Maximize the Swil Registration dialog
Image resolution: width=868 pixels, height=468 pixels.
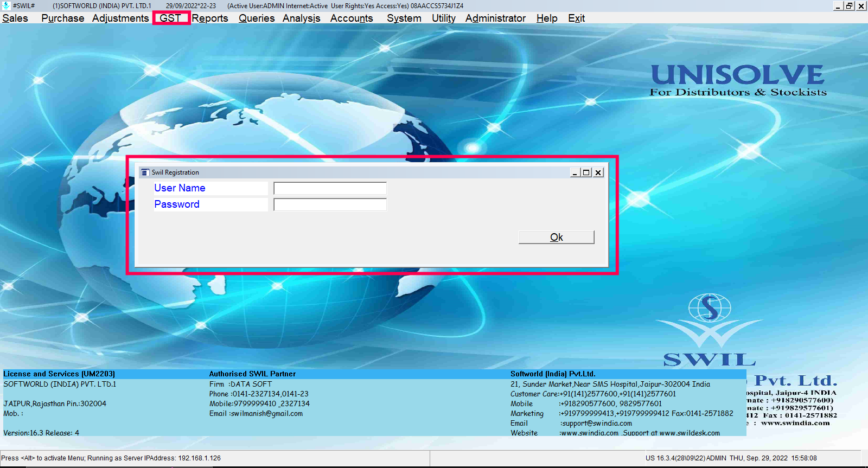(x=586, y=172)
